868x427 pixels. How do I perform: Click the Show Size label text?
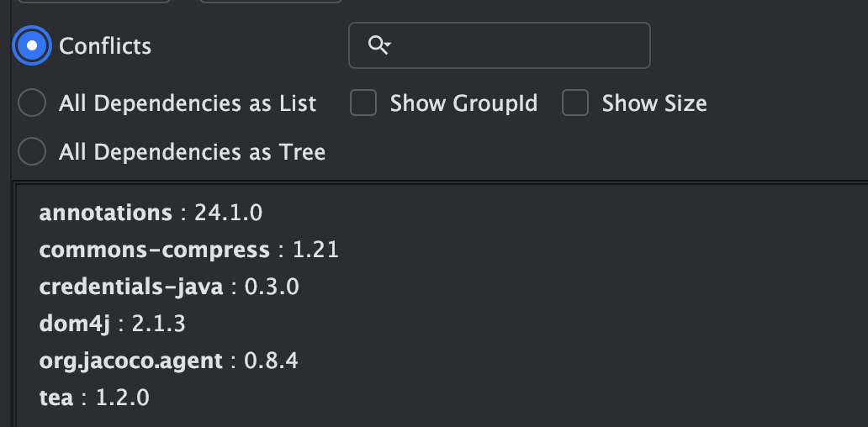(654, 103)
